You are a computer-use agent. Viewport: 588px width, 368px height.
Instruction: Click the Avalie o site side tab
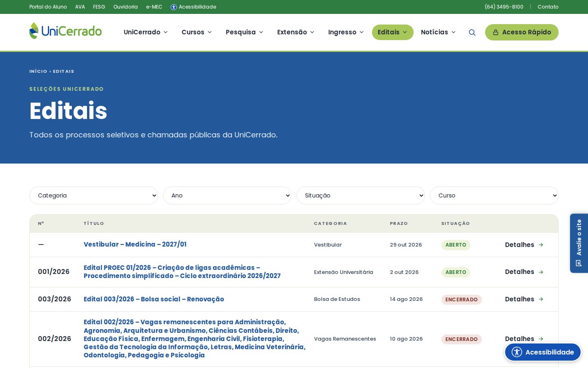pyautogui.click(x=579, y=243)
